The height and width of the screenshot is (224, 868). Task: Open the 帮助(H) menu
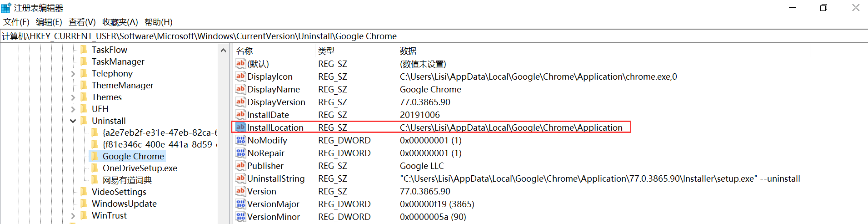point(159,22)
